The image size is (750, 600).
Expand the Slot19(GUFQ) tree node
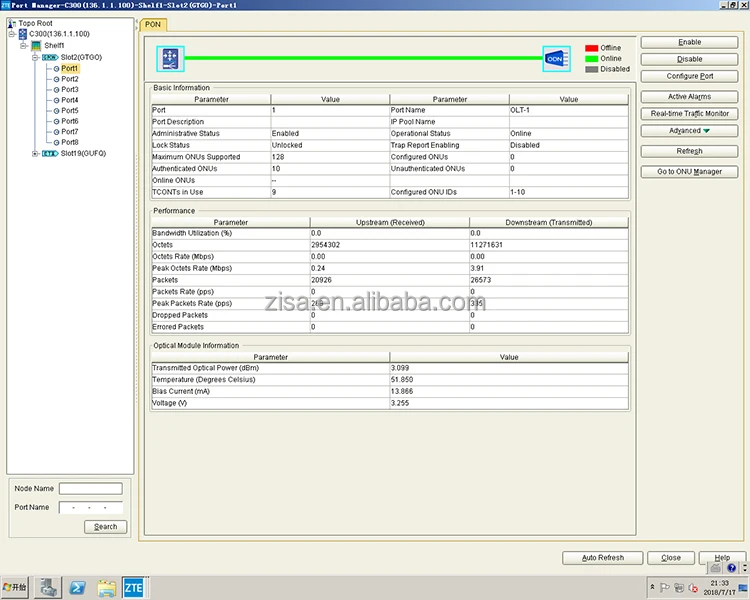(x=35, y=154)
